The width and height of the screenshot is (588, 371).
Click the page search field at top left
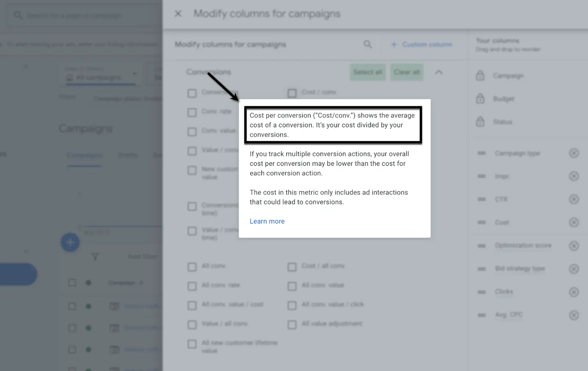[x=73, y=15]
